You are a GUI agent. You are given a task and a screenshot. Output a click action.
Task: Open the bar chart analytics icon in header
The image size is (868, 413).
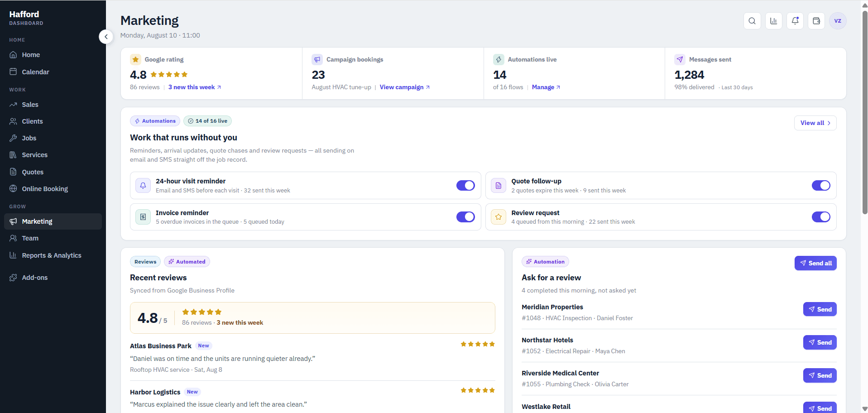coord(773,21)
